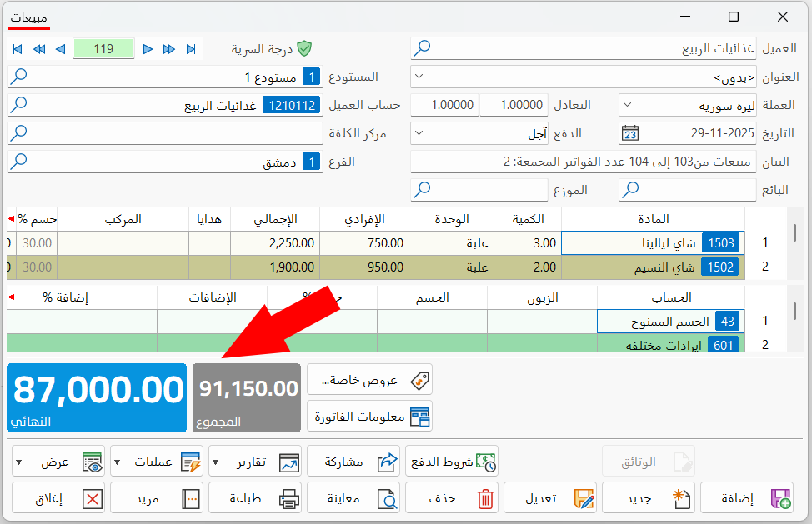Click the record number field 119

click(104, 49)
